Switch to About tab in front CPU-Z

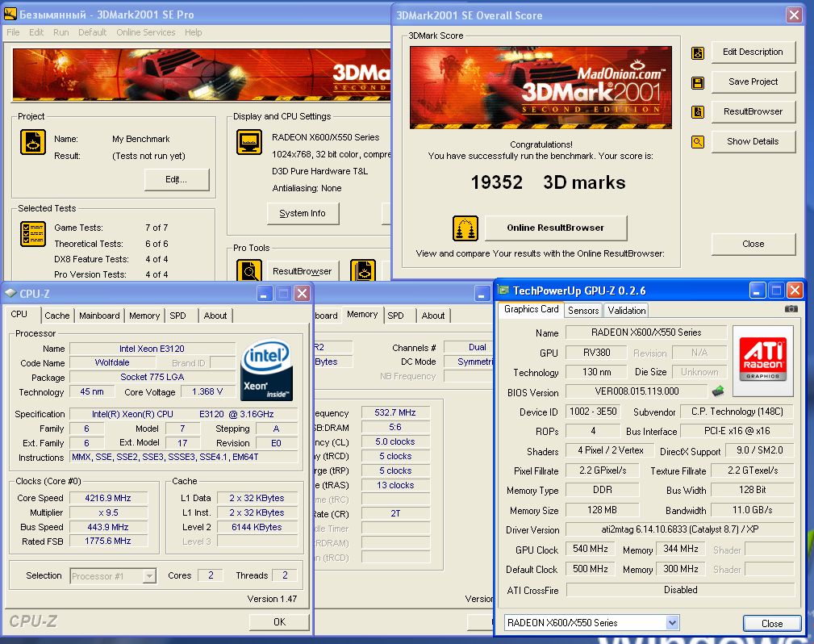[215, 316]
